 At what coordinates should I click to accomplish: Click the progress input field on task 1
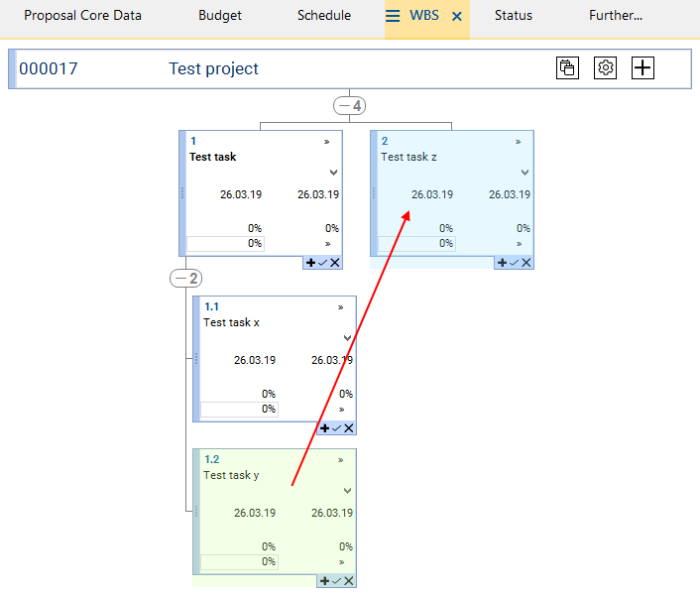226,243
